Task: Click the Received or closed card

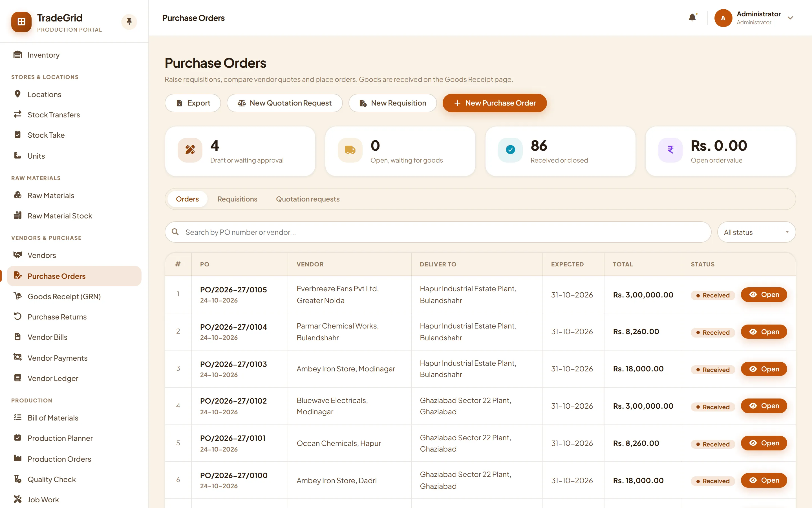Action: (560, 151)
